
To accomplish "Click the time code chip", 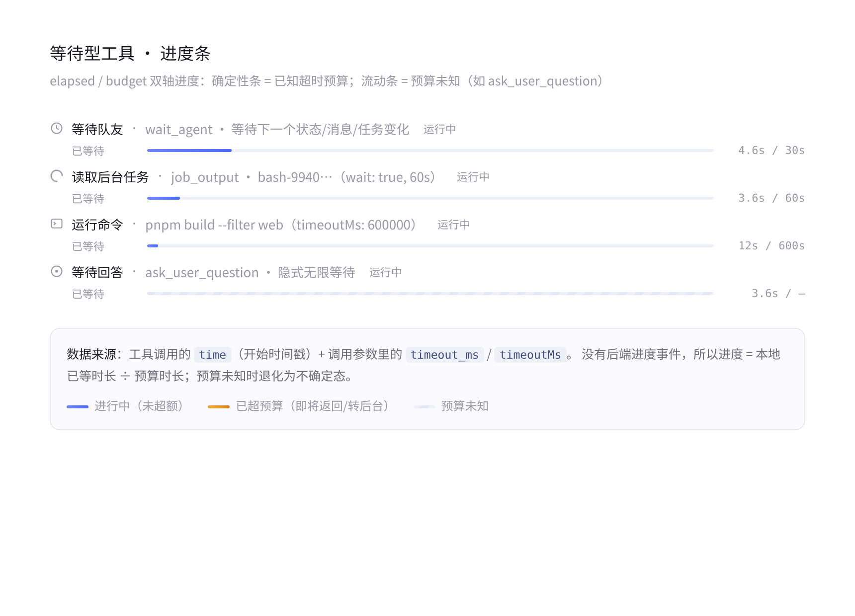I will pos(212,355).
